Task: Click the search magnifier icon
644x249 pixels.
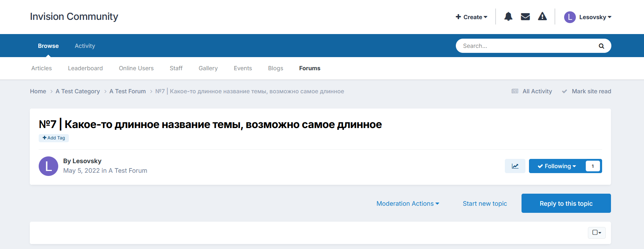Action: coord(601,46)
